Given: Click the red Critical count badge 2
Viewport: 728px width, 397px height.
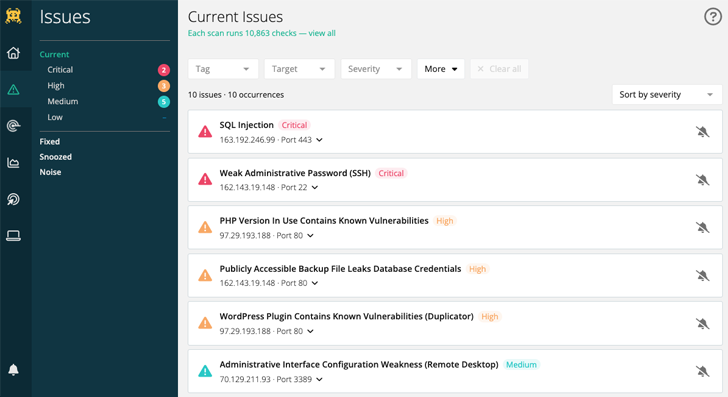Looking at the screenshot, I should (x=163, y=70).
